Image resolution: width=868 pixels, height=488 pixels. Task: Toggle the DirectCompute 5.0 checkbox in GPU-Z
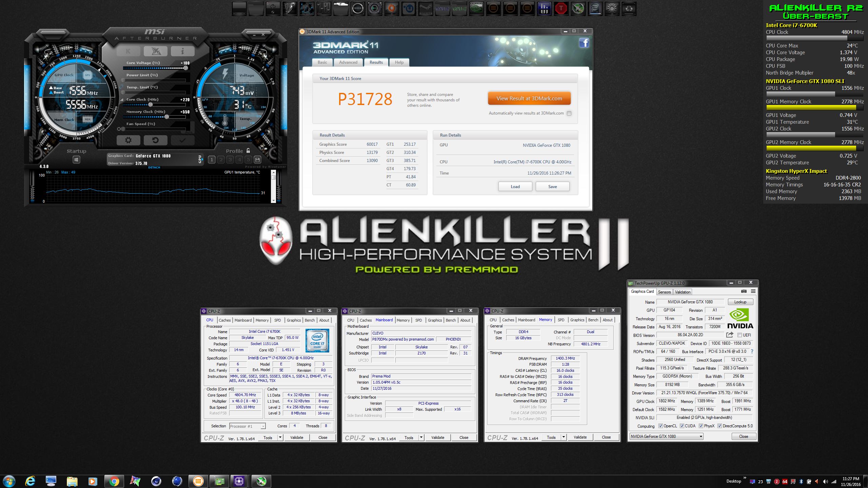point(719,426)
